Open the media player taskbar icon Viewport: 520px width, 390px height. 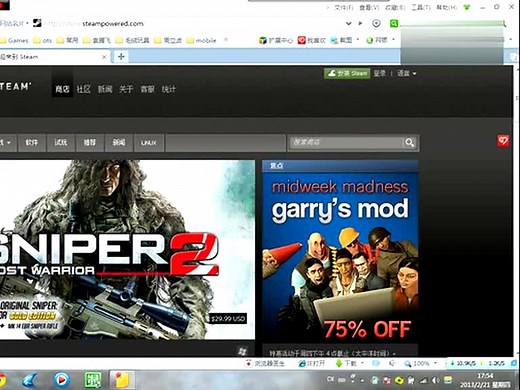pyautogui.click(x=61, y=379)
